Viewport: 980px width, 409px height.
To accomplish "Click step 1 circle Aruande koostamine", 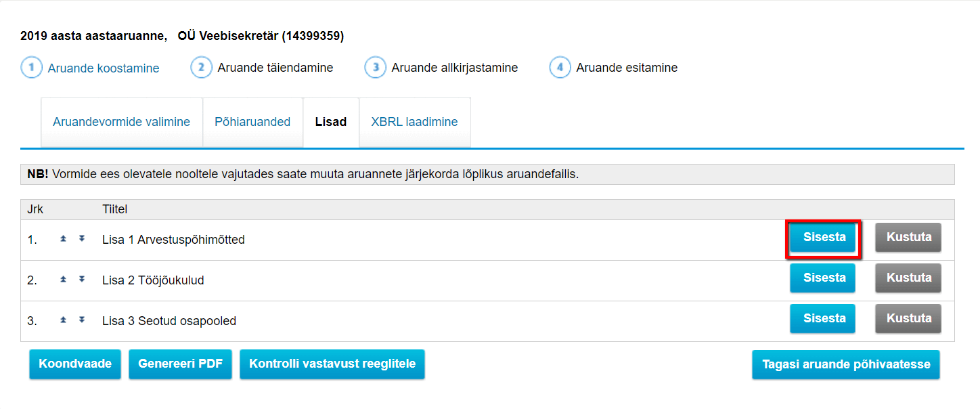I will point(32,68).
